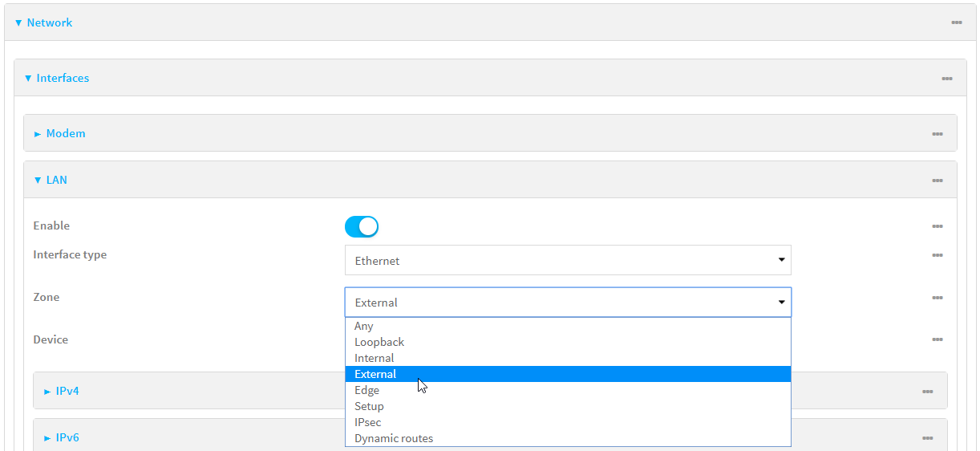980x451 pixels.
Task: Choose Edge in the Zone list
Action: [x=367, y=390]
